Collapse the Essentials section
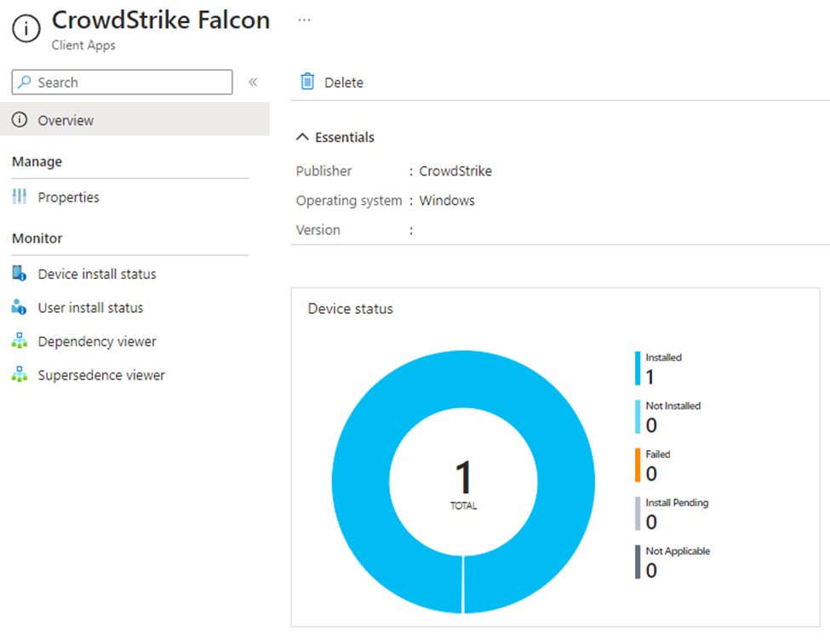830x644 pixels. tap(302, 138)
